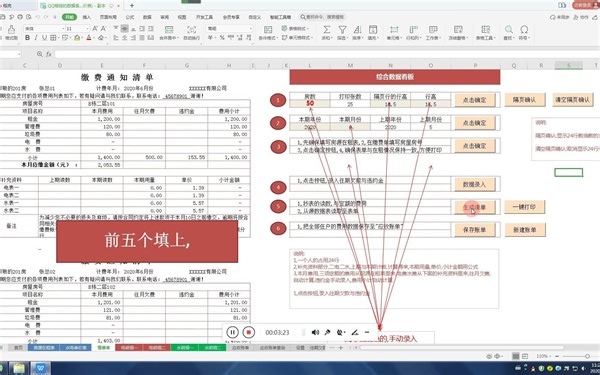
Task: Click the conditional formatting icon
Action: (268, 30)
